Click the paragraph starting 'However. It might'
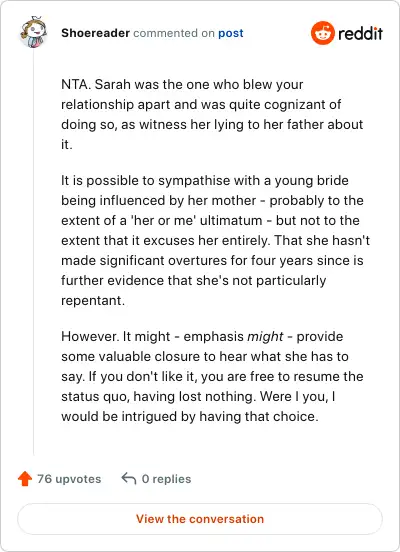Image resolution: width=400 pixels, height=552 pixels. coord(212,376)
